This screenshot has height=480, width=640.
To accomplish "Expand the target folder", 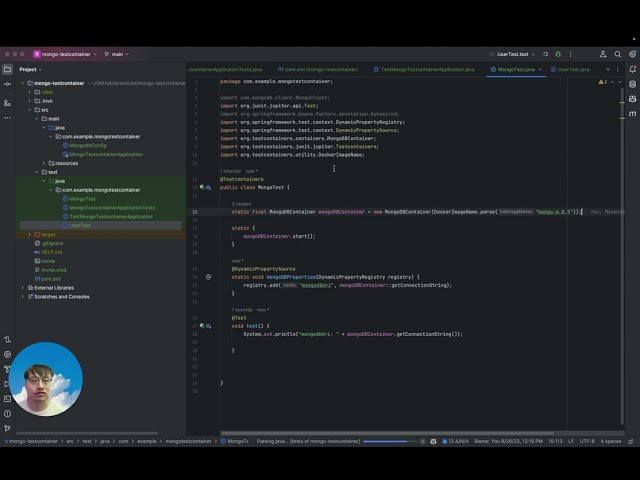I will [29, 234].
